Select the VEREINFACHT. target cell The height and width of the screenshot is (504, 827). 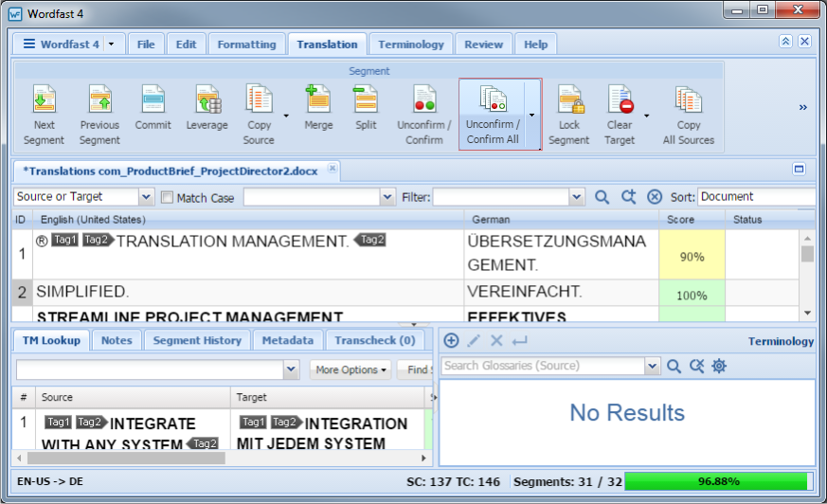coord(561,293)
